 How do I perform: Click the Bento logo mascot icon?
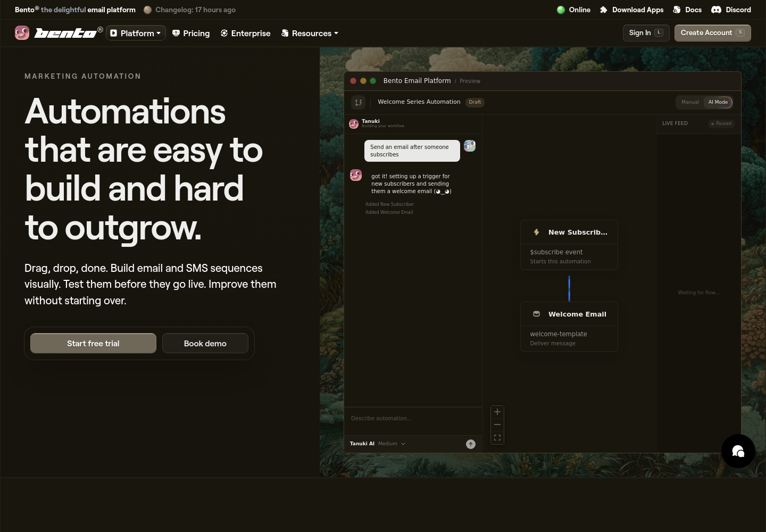point(22,33)
